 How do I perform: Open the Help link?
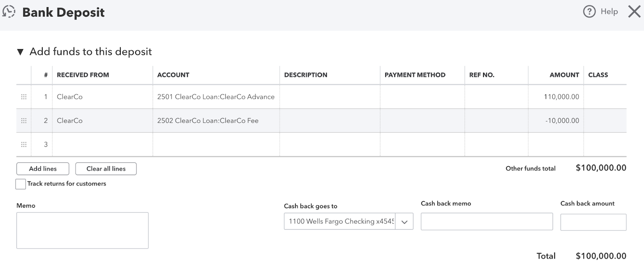coord(609,12)
